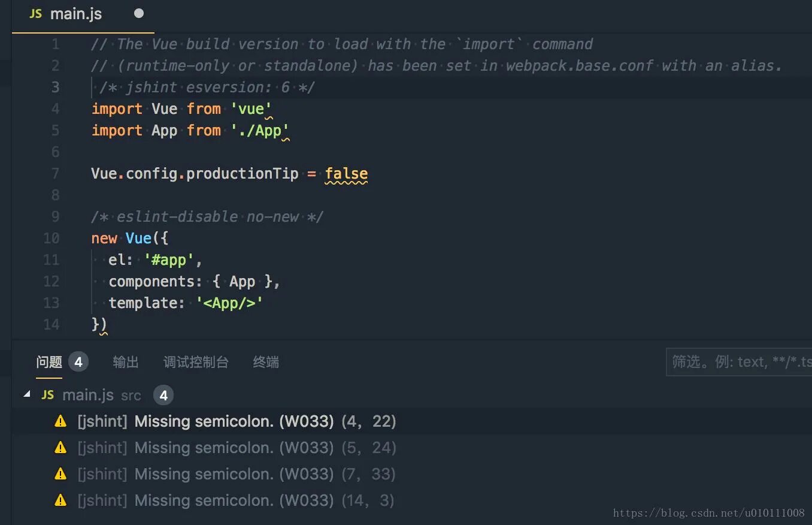
Task: Open the 问题 (Problems) panel tab
Action: [x=49, y=362]
